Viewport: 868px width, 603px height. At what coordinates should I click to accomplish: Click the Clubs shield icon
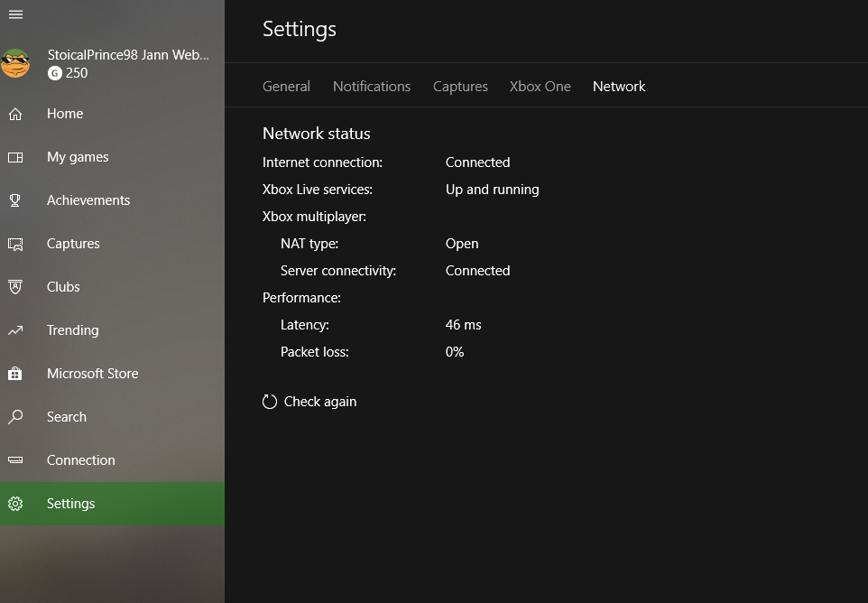[x=15, y=287]
